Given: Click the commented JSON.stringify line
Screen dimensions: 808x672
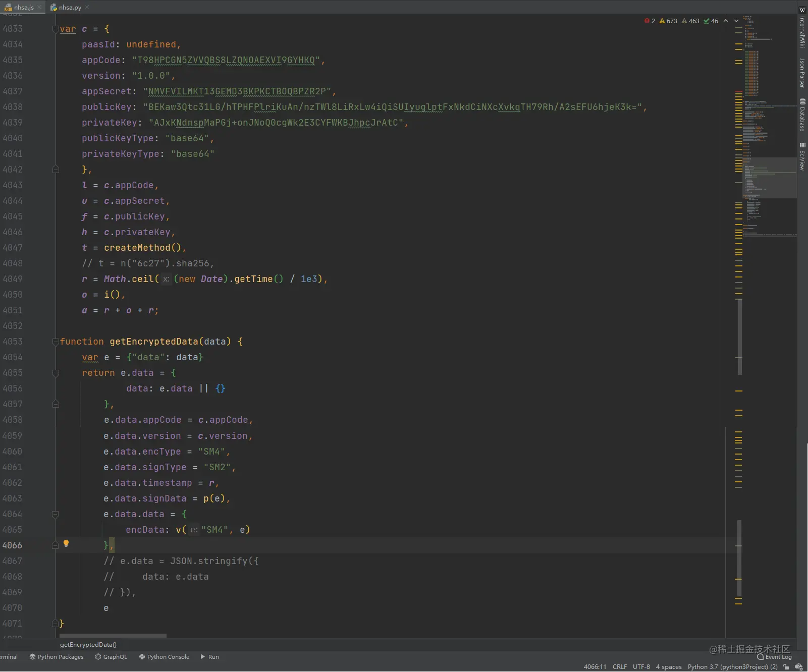Looking at the screenshot, I should 181,561.
